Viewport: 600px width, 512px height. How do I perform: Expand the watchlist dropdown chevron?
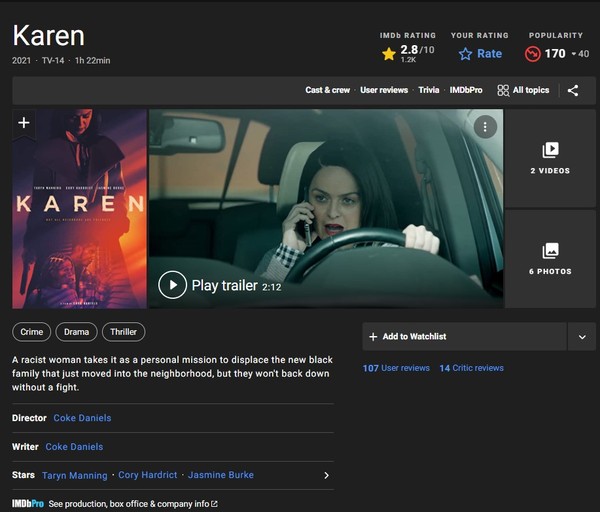pos(582,337)
